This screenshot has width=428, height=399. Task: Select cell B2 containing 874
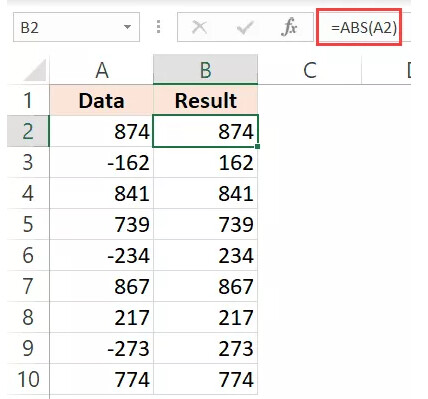pos(205,131)
